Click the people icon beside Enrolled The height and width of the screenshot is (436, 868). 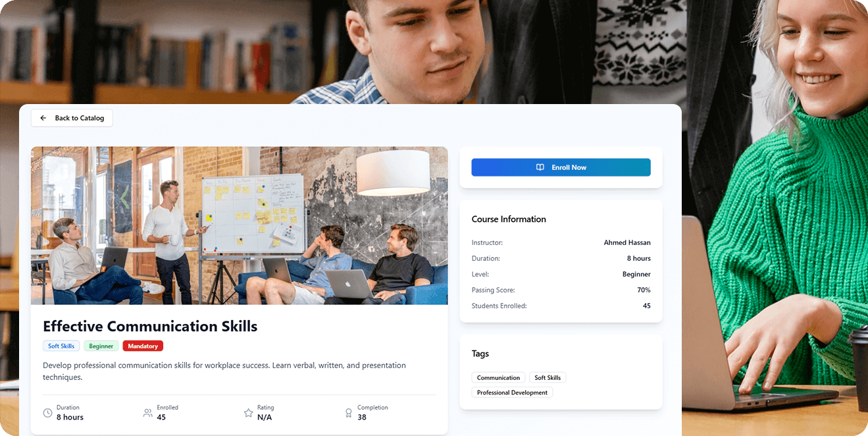tap(147, 413)
